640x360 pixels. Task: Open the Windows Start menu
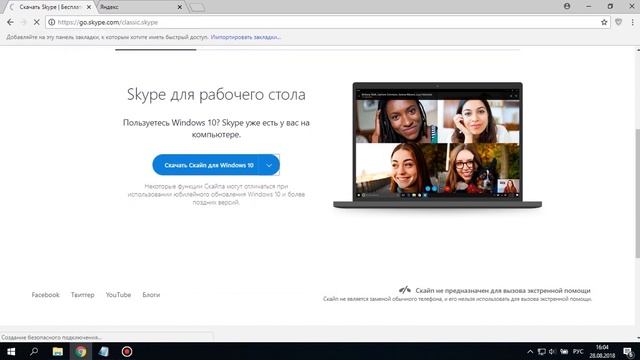pos(11,351)
